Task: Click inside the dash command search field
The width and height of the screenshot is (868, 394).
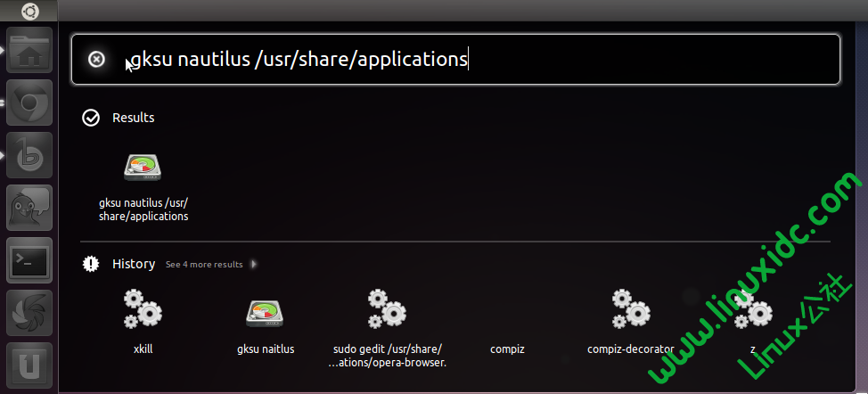Action: pyautogui.click(x=455, y=59)
